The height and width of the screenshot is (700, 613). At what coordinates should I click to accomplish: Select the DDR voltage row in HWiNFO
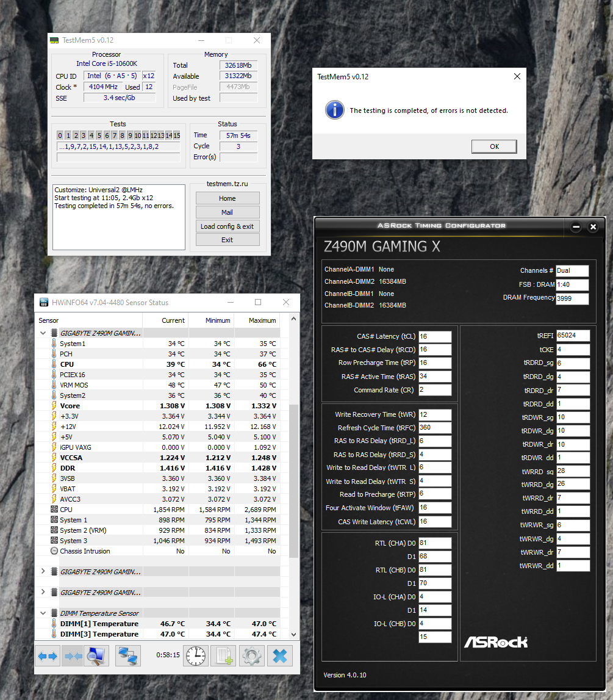click(157, 468)
